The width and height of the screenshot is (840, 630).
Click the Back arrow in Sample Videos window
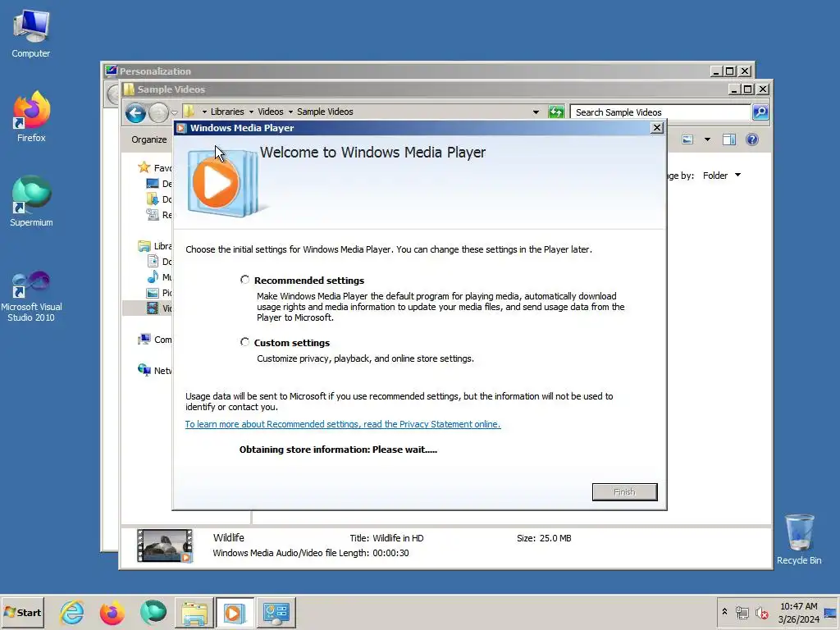(135, 113)
